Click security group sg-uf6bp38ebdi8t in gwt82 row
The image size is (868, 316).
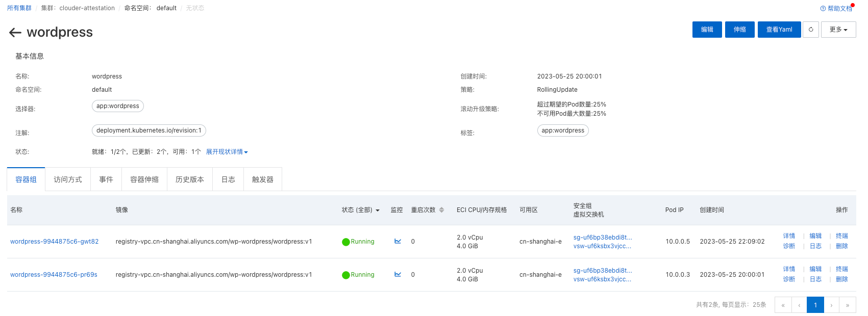coord(603,238)
